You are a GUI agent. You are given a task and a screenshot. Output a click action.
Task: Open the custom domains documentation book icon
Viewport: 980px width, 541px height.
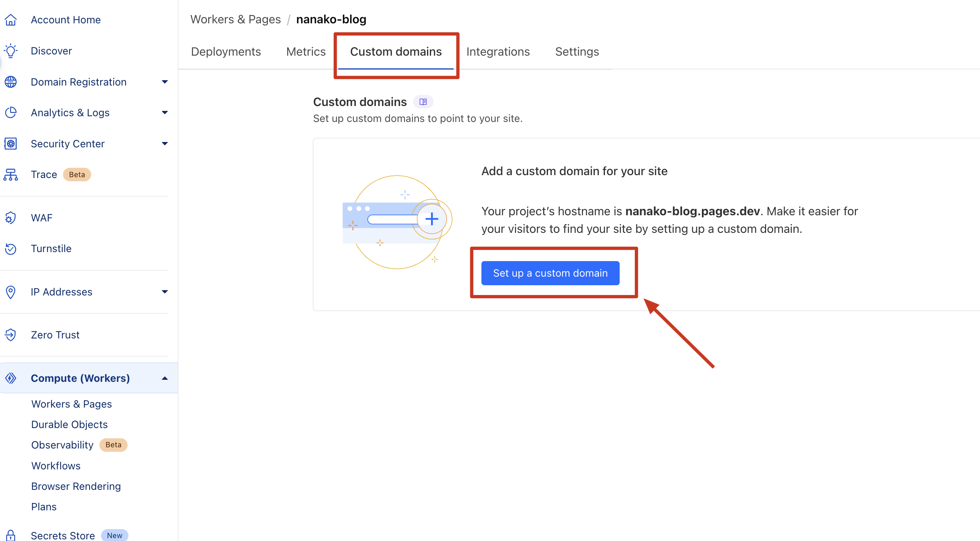[423, 101]
